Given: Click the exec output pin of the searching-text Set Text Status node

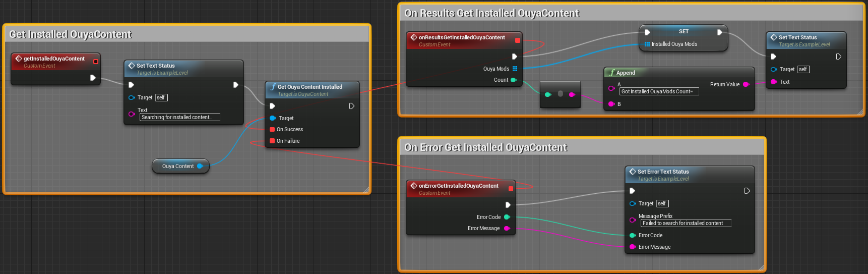Looking at the screenshot, I should click(x=236, y=85).
